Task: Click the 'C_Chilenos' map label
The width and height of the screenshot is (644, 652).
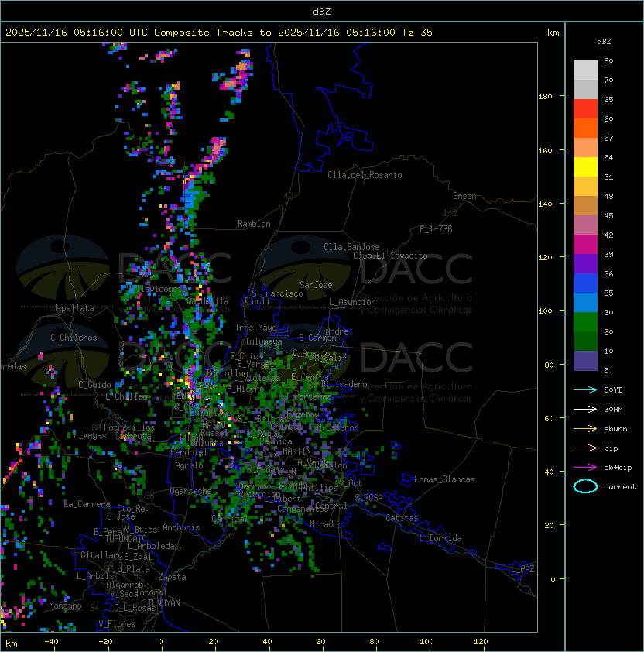Action: [x=74, y=338]
